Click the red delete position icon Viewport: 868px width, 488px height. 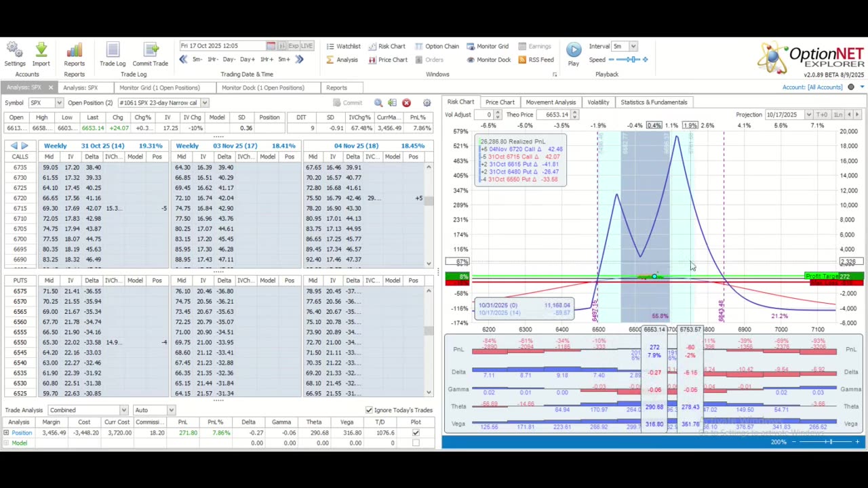pyautogui.click(x=406, y=103)
